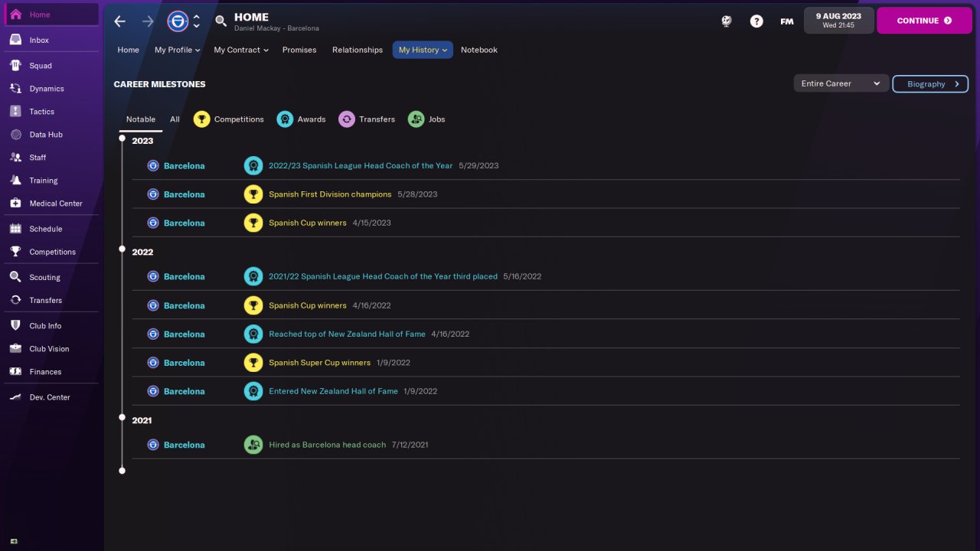Screen dimensions: 980x551
Task: Click the Competitions trophy sidebar icon
Action: [x=15, y=252]
